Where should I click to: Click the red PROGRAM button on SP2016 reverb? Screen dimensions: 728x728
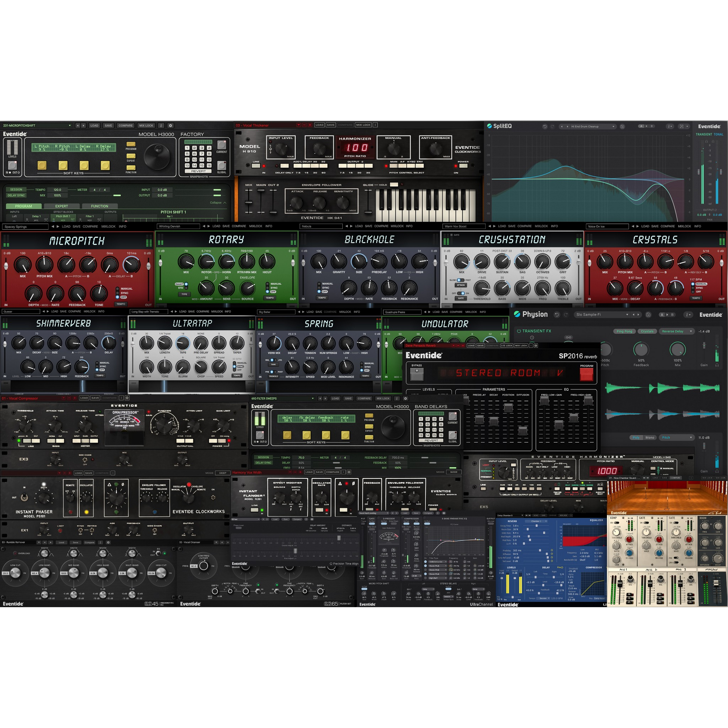pyautogui.click(x=586, y=374)
